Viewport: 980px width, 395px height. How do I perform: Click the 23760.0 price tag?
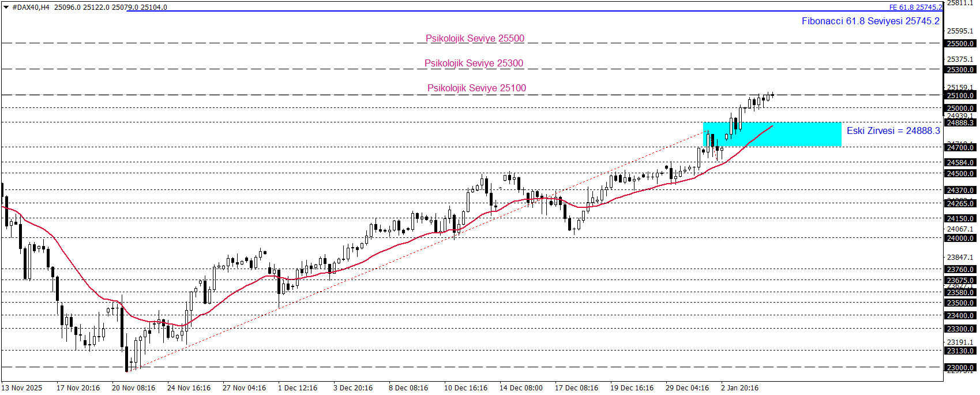[x=960, y=269]
